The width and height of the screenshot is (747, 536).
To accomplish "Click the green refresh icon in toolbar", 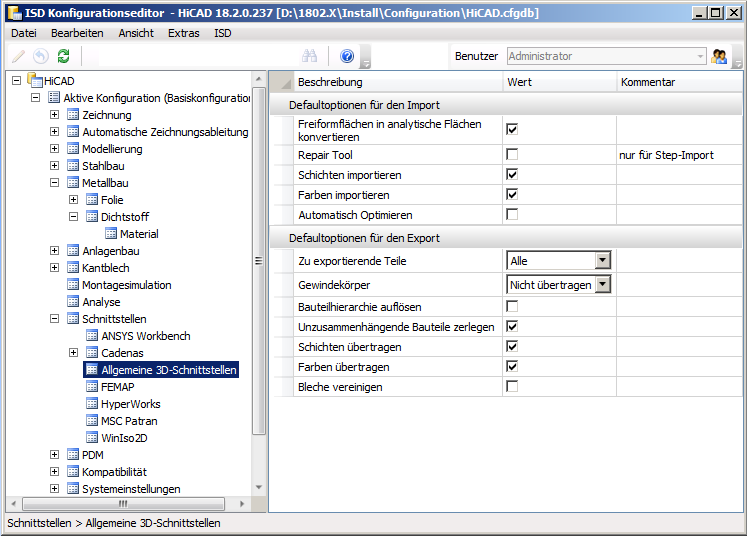I will click(x=64, y=57).
